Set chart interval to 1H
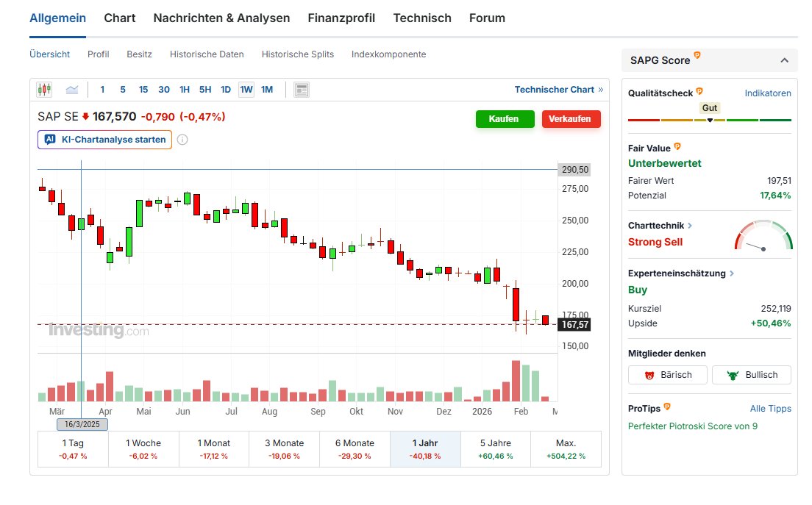The width and height of the screenshot is (812, 505). (185, 90)
